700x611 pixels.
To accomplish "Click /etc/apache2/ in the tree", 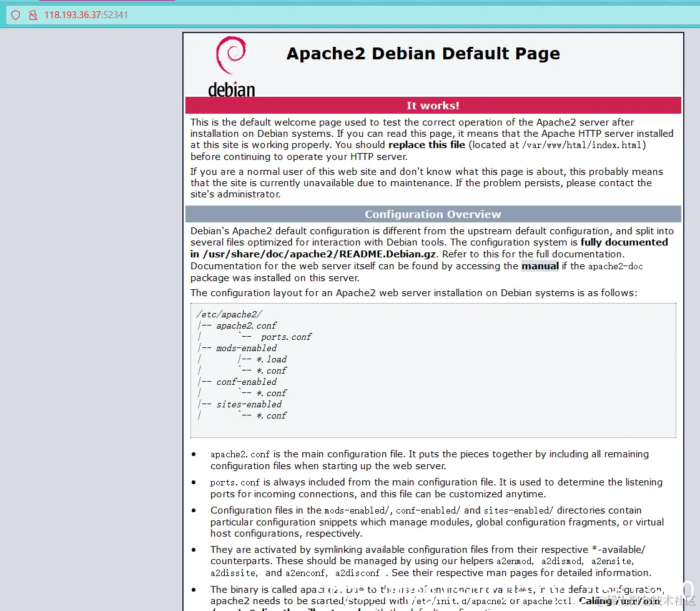I will coord(229,314).
